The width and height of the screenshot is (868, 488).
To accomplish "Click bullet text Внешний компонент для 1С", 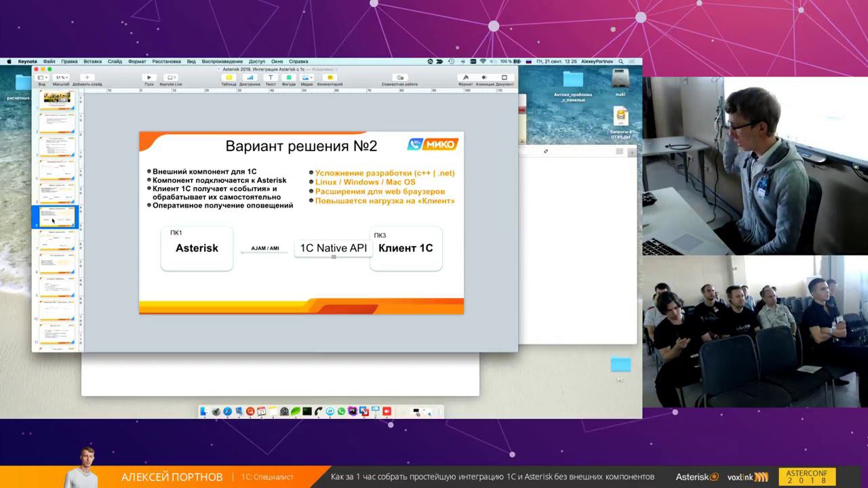I will (x=205, y=172).
